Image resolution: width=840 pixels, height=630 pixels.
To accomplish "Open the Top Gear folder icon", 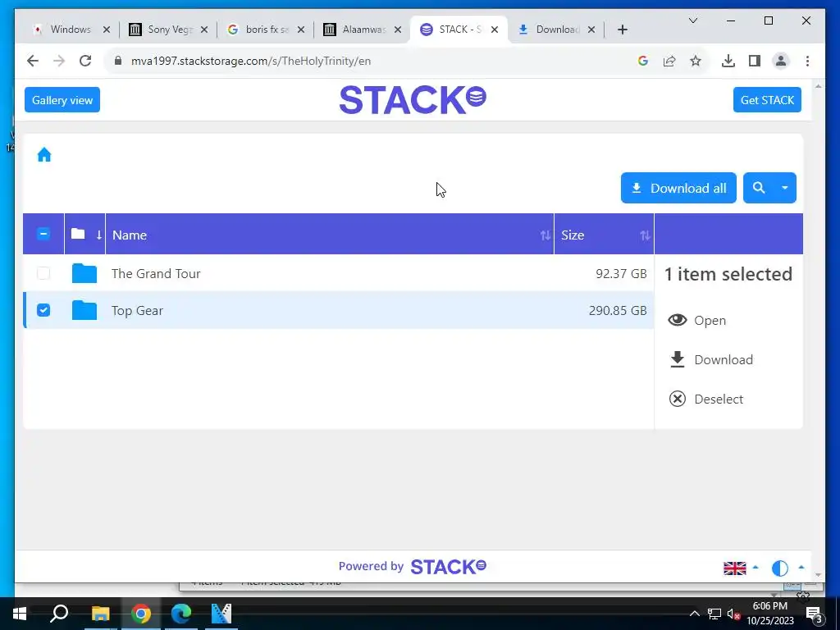I will tap(84, 310).
